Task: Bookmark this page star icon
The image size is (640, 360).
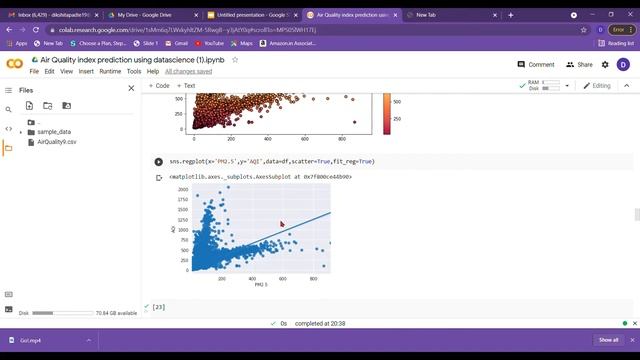Action: [583, 30]
